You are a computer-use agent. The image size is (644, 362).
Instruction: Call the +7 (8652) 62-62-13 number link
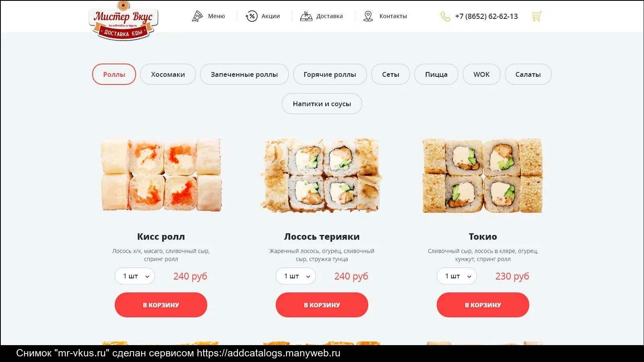[x=486, y=16]
